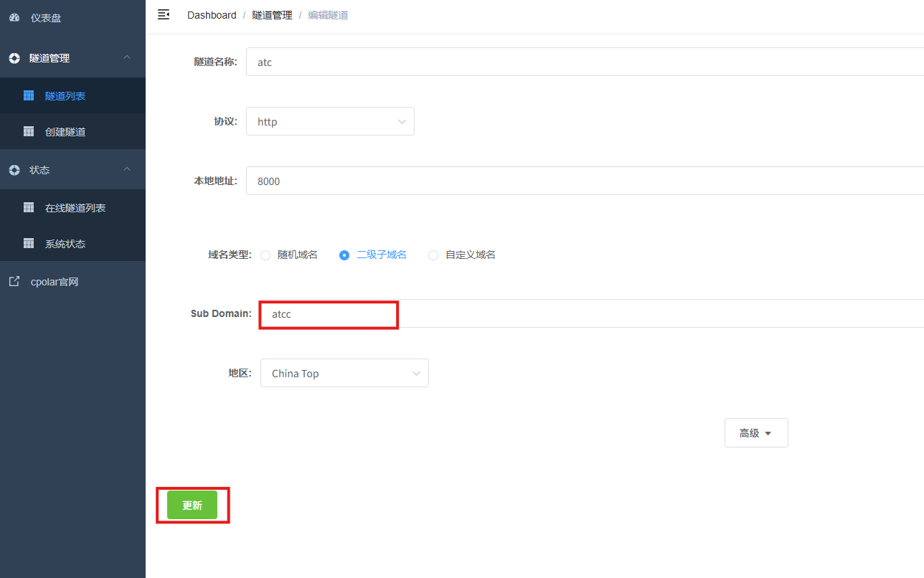Viewport: 924px width, 578px height.
Task: Click the sidebar collapse hamburger icon
Action: (x=164, y=14)
